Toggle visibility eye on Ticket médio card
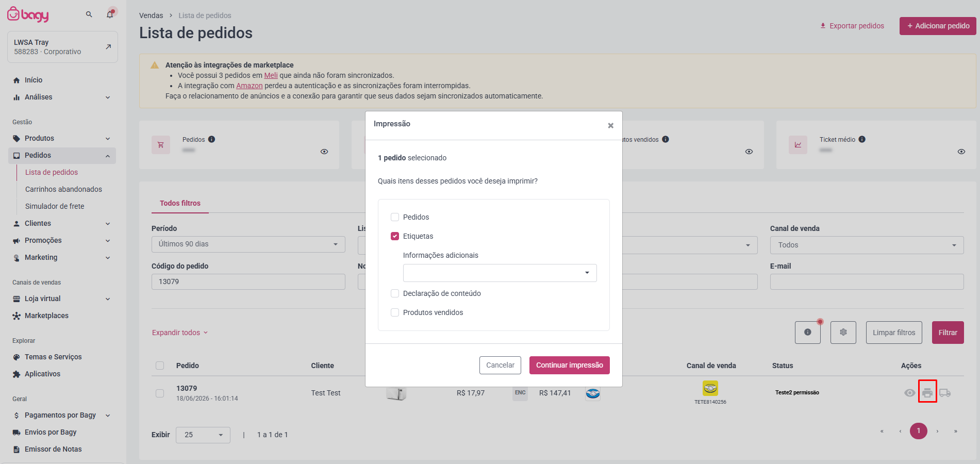This screenshot has width=980, height=464. click(x=961, y=152)
